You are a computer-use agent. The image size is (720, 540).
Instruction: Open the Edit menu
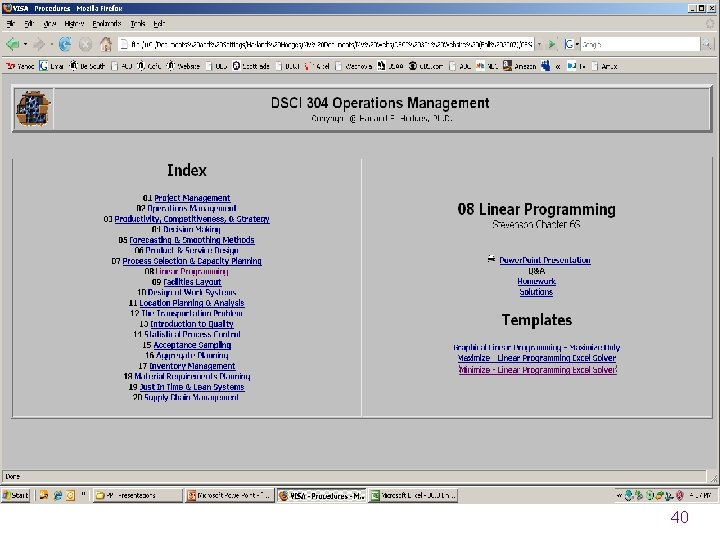point(29,23)
